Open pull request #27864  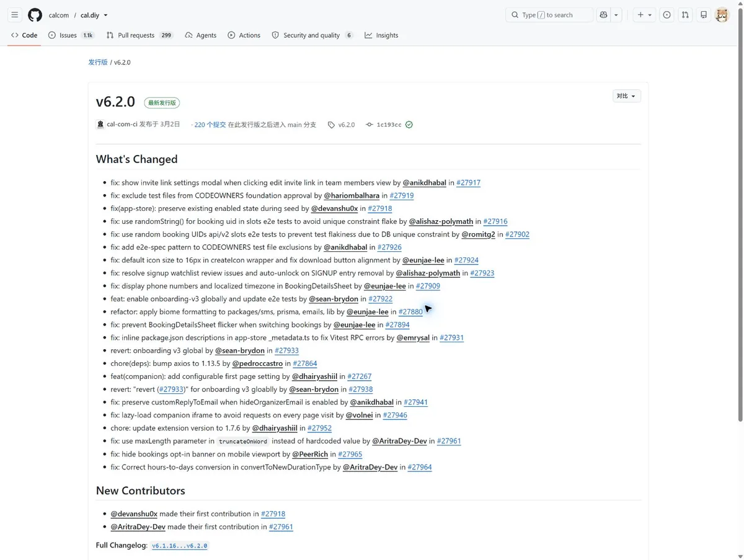pyautogui.click(x=305, y=364)
